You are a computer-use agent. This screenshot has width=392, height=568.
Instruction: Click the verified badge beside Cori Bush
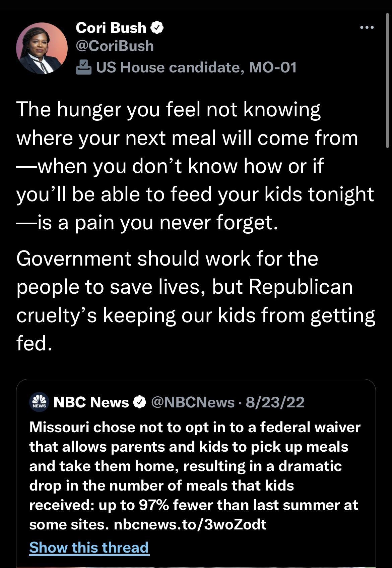point(157,27)
